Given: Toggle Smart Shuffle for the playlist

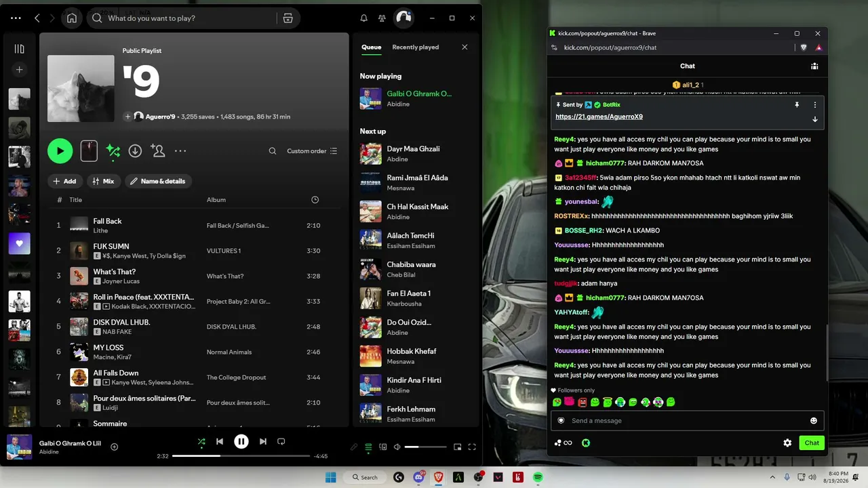Looking at the screenshot, I should pos(113,151).
